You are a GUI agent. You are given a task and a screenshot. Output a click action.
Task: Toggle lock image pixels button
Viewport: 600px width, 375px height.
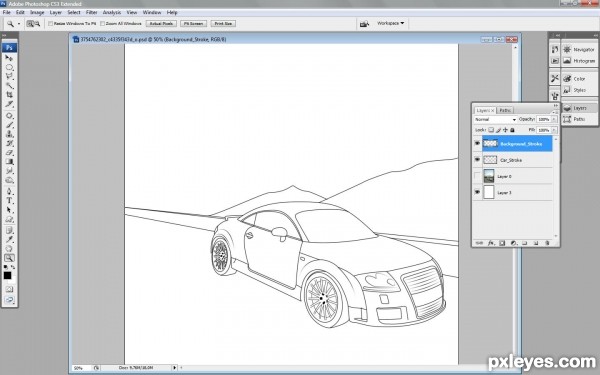[x=499, y=130]
